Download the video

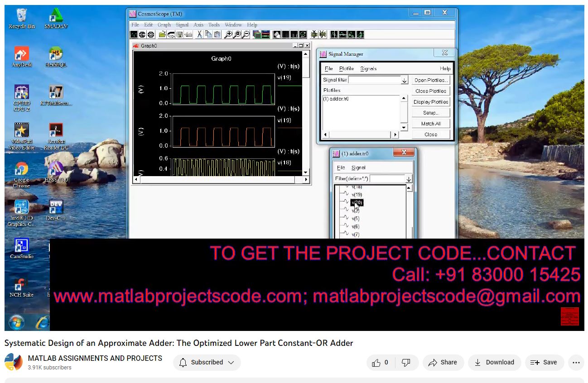(x=494, y=363)
